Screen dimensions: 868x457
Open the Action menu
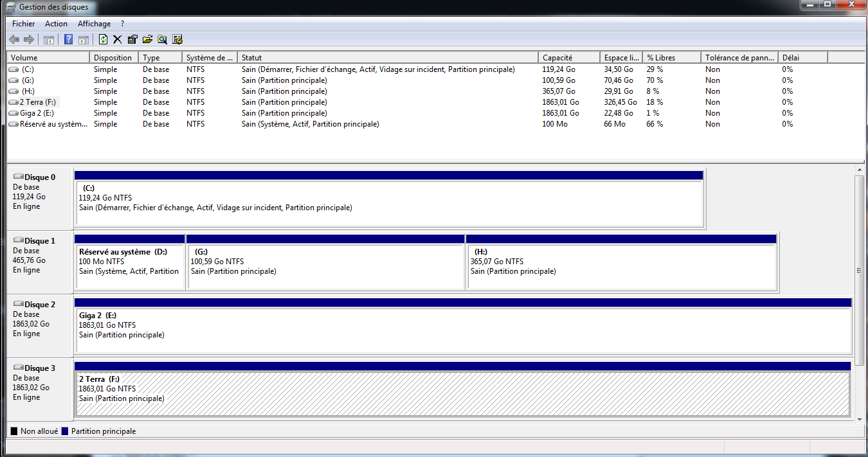(56, 24)
